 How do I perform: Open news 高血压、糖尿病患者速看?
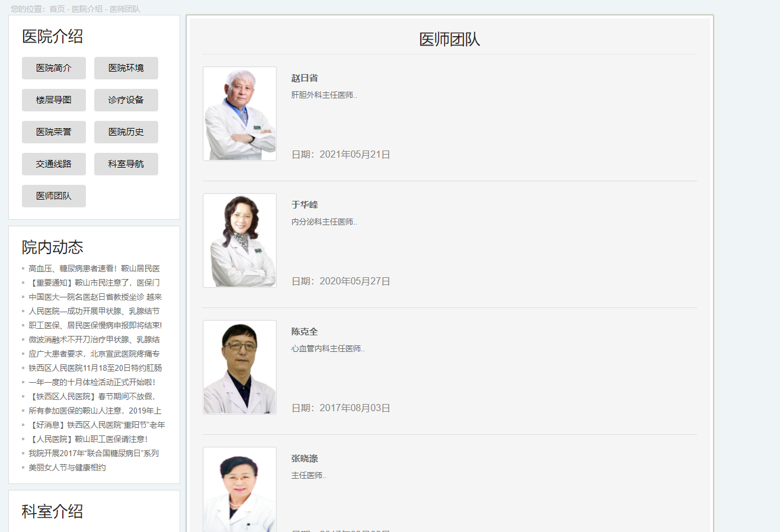pyautogui.click(x=94, y=268)
